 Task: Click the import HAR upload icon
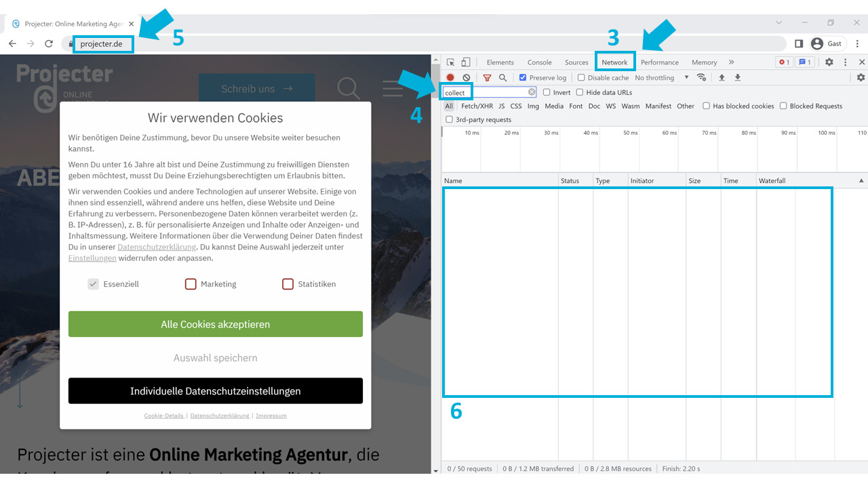(x=722, y=78)
